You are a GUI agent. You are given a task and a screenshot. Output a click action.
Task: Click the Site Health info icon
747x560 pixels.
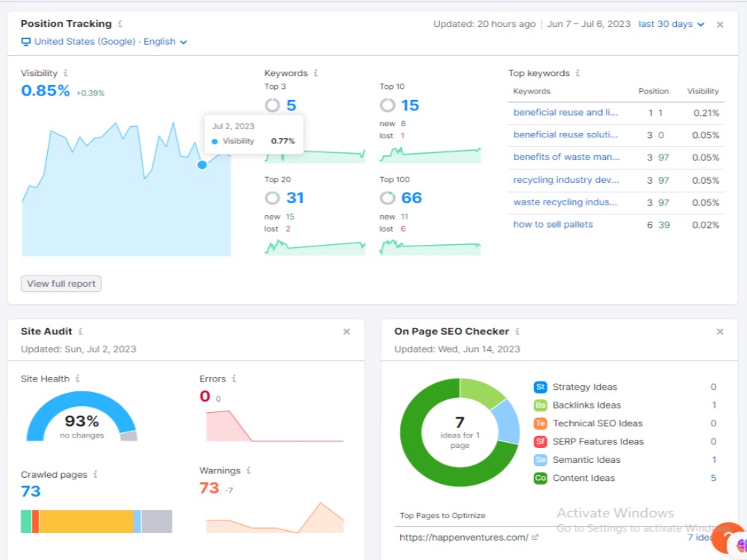78,379
